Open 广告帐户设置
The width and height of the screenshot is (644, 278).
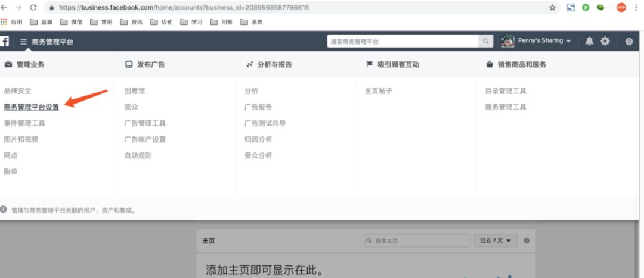145,139
